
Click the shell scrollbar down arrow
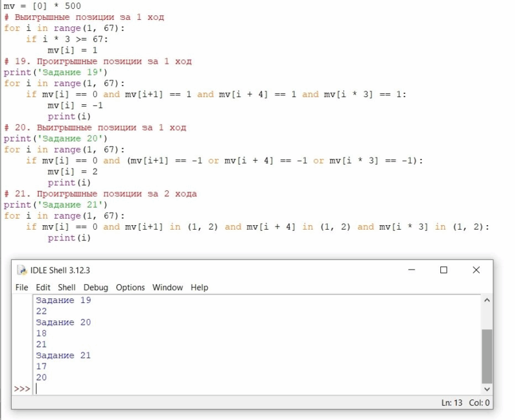click(487, 389)
